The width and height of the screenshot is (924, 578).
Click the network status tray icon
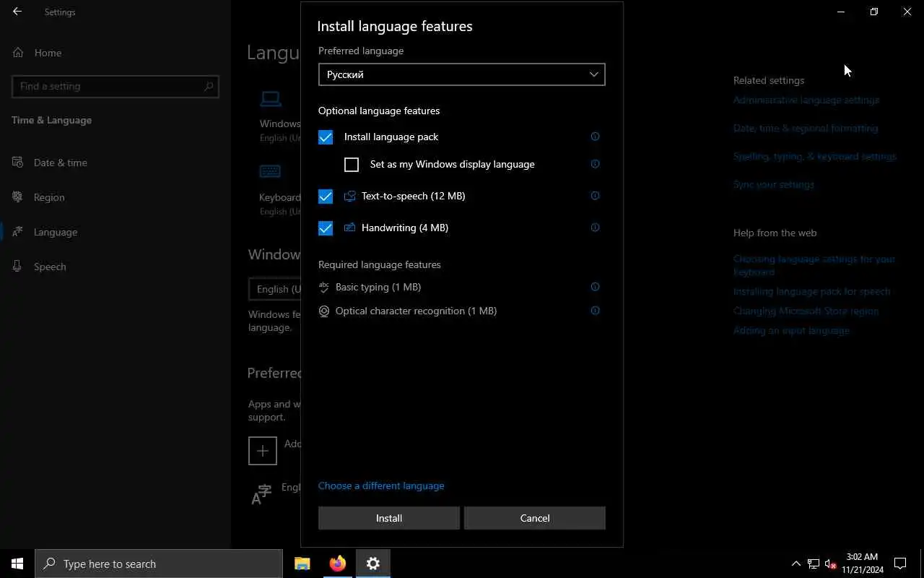(x=814, y=564)
